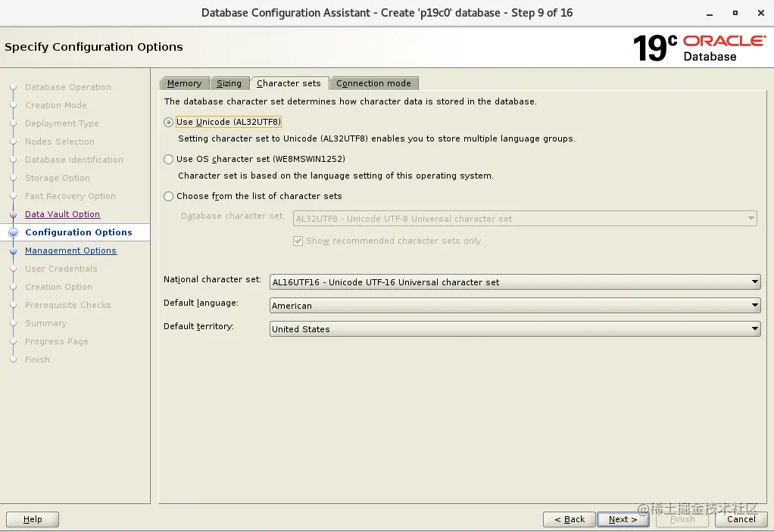Click the Oracle 19c Database logo

(x=699, y=48)
